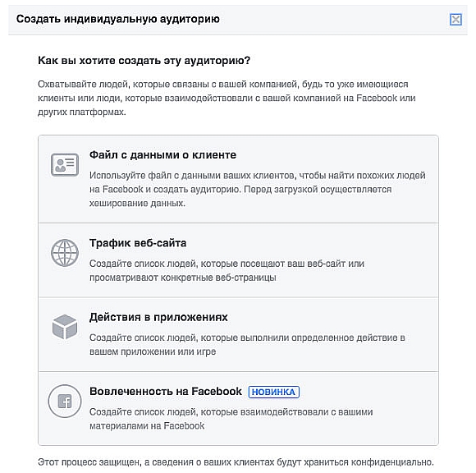Open the "Вовлеченность на Facebook" option
The width and height of the screenshot is (476, 473).
tap(166, 391)
